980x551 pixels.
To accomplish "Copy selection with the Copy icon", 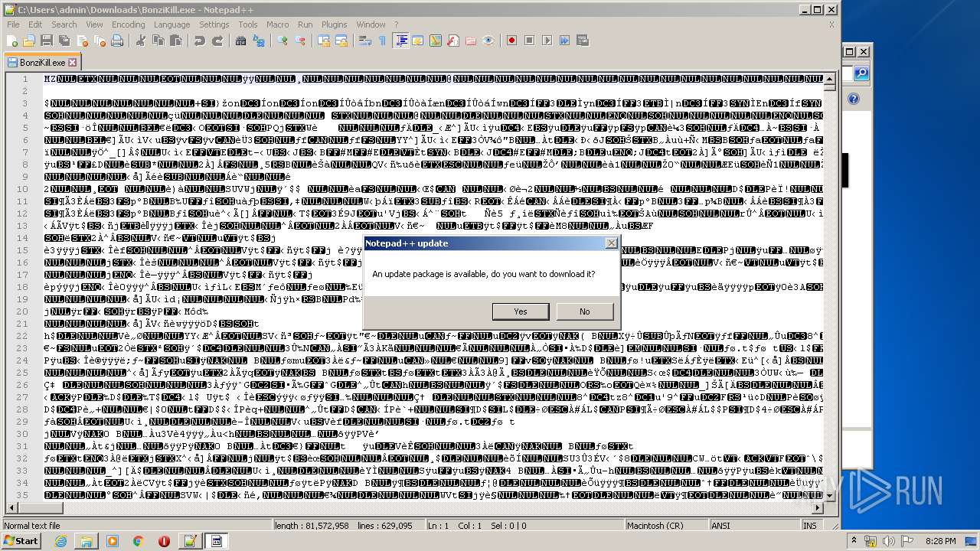I will [158, 41].
